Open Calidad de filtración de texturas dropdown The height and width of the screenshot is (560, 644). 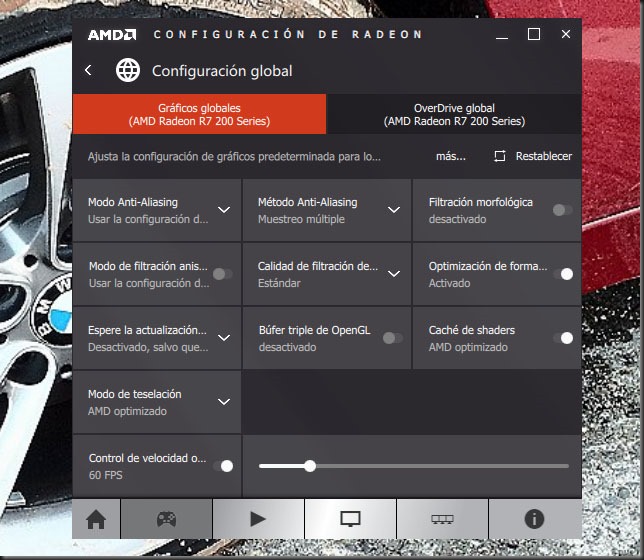coord(394,274)
